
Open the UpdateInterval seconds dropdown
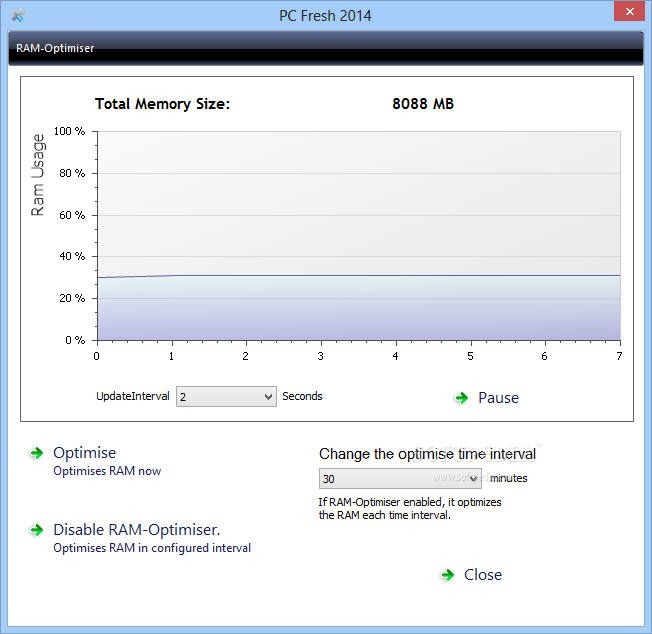[x=226, y=397]
